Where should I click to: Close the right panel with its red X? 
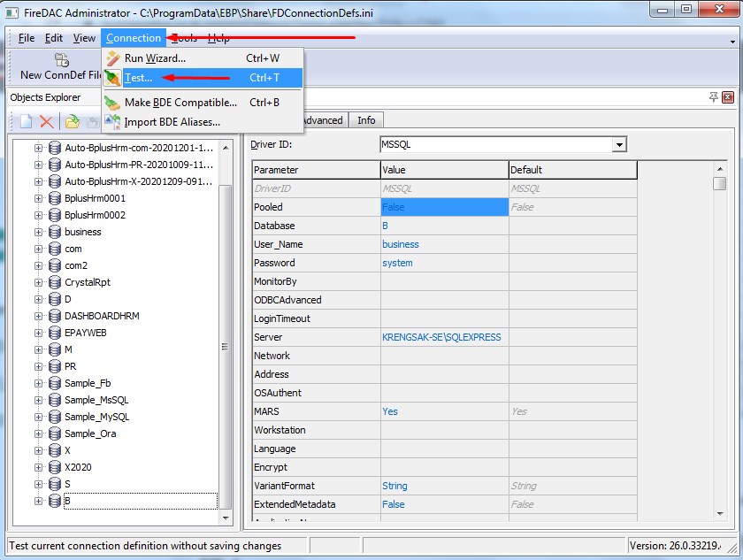(x=728, y=97)
